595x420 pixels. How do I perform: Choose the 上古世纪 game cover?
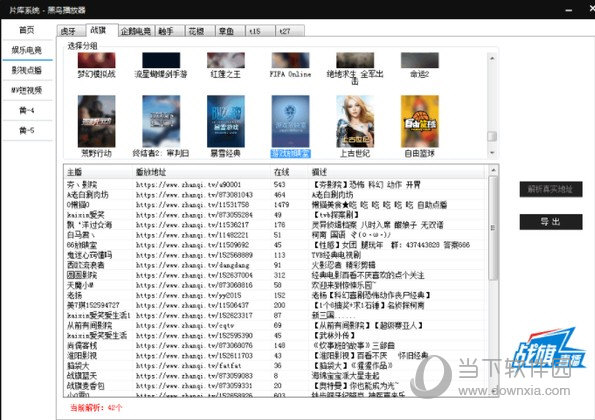pyautogui.click(x=355, y=121)
